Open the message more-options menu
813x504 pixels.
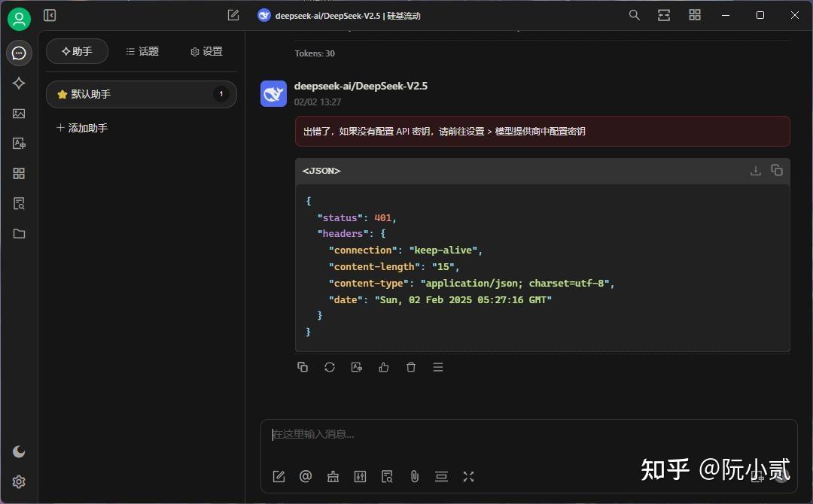(438, 367)
